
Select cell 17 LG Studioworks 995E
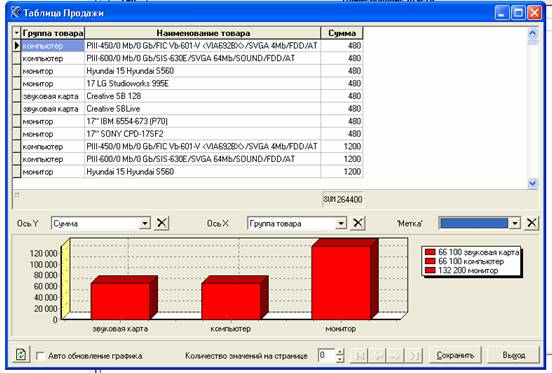[203, 83]
